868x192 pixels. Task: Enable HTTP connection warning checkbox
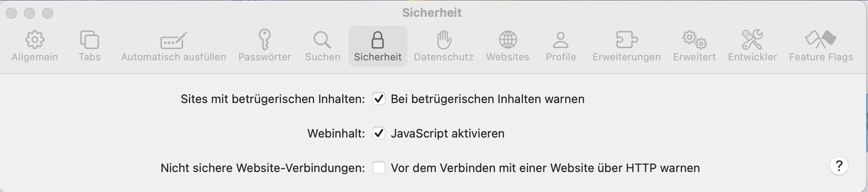click(379, 168)
